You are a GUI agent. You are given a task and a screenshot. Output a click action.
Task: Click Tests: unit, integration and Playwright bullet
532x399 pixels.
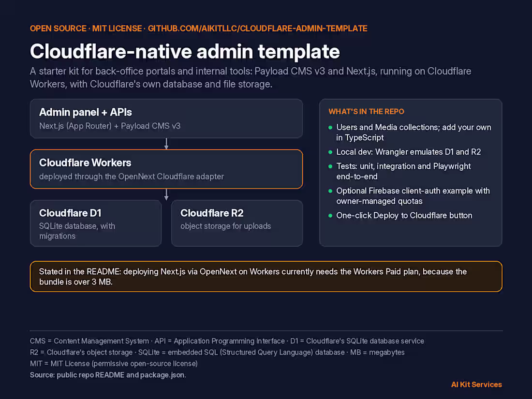tap(403, 171)
